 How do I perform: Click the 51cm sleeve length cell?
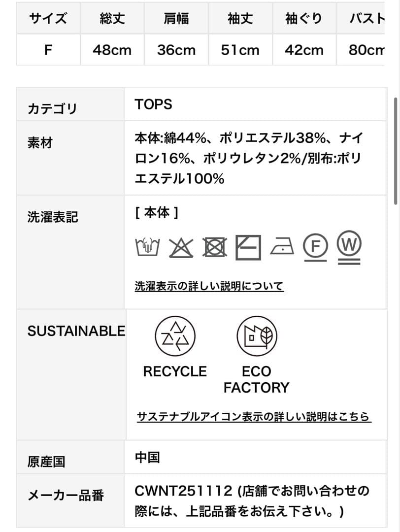click(240, 50)
